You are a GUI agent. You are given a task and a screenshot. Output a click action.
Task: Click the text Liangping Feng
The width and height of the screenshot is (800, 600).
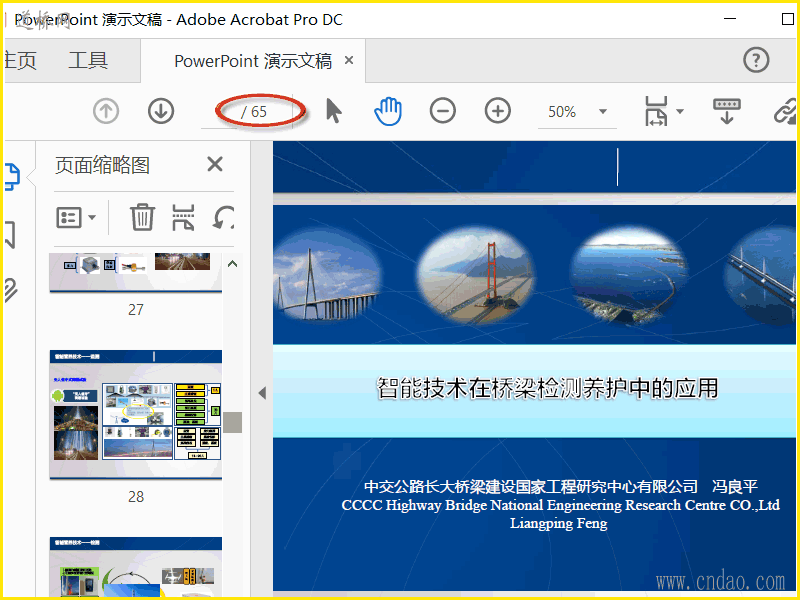tap(559, 523)
